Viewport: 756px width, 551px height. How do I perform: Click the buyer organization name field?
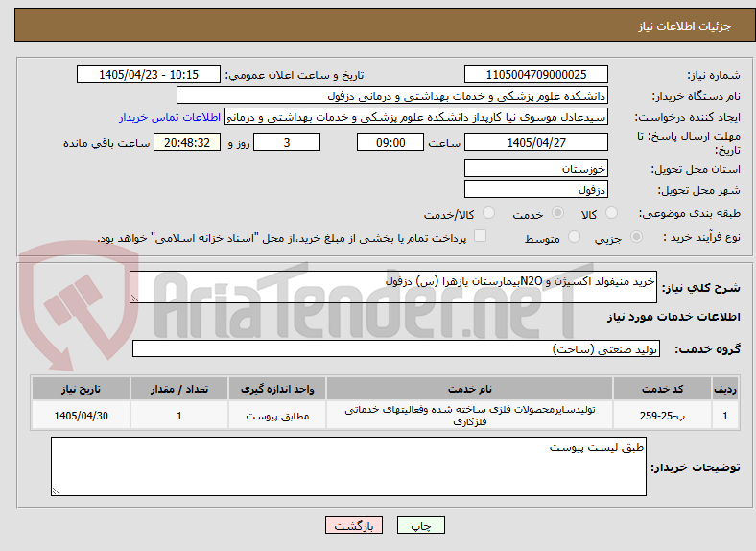(x=392, y=96)
